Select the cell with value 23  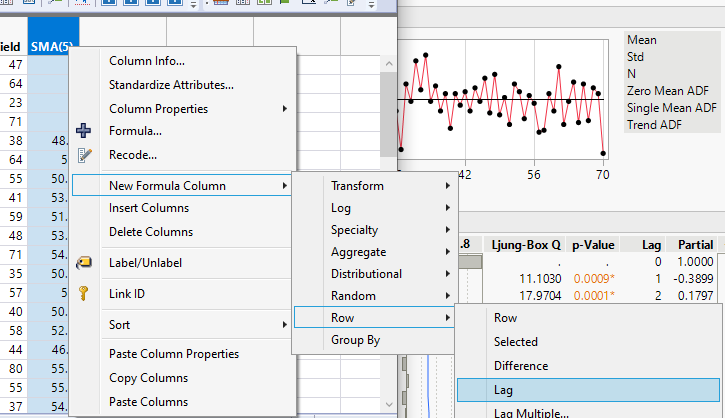pyautogui.click(x=13, y=103)
